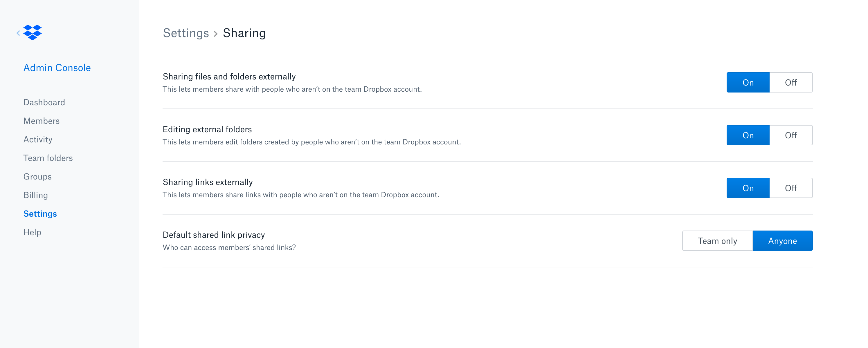868x348 pixels.
Task: Turn off Editing external folders
Action: click(x=791, y=135)
